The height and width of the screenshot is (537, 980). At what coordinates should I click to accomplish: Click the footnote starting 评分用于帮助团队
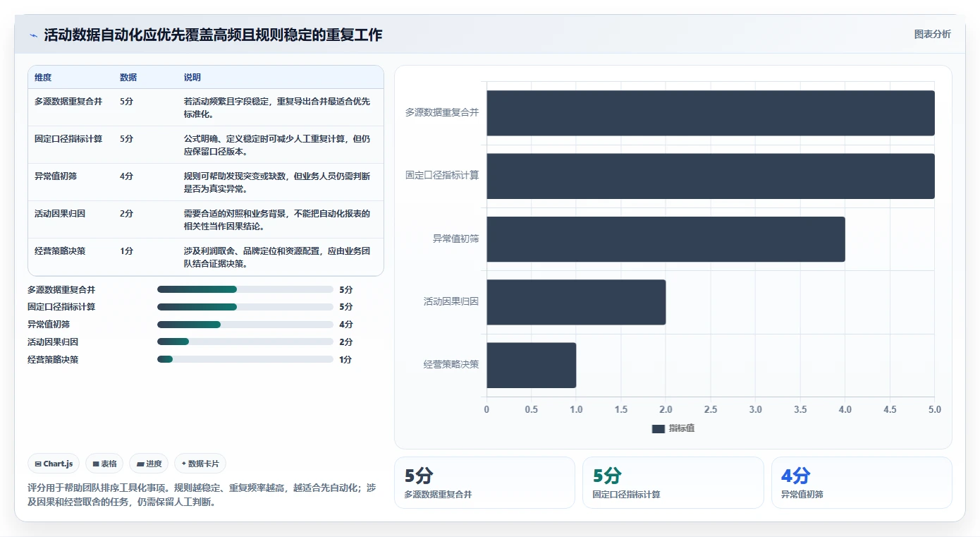[202, 495]
